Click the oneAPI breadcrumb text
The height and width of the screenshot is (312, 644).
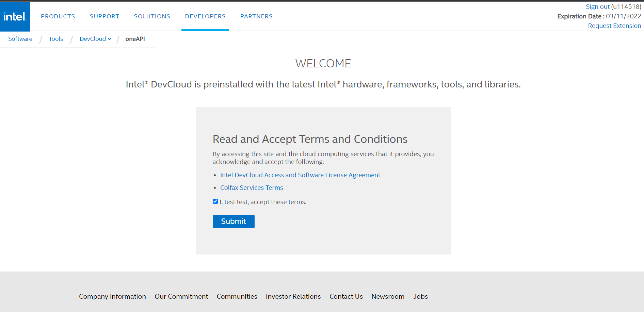[135, 39]
